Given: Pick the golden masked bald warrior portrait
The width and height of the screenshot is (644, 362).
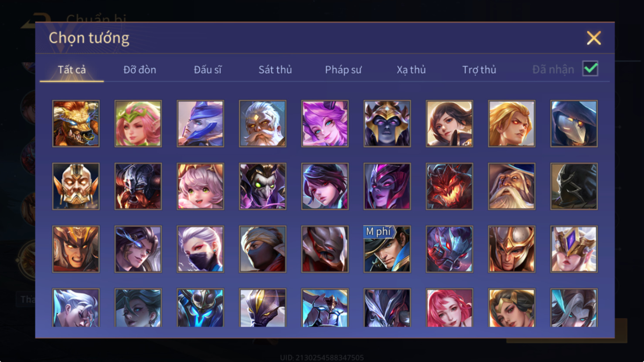Looking at the screenshot, I should point(76,186).
